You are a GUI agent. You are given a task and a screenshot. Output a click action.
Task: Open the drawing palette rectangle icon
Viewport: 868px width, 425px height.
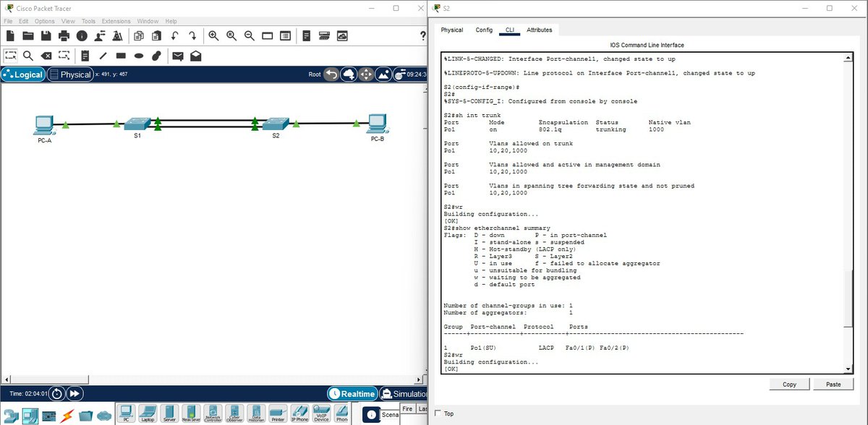click(267, 35)
